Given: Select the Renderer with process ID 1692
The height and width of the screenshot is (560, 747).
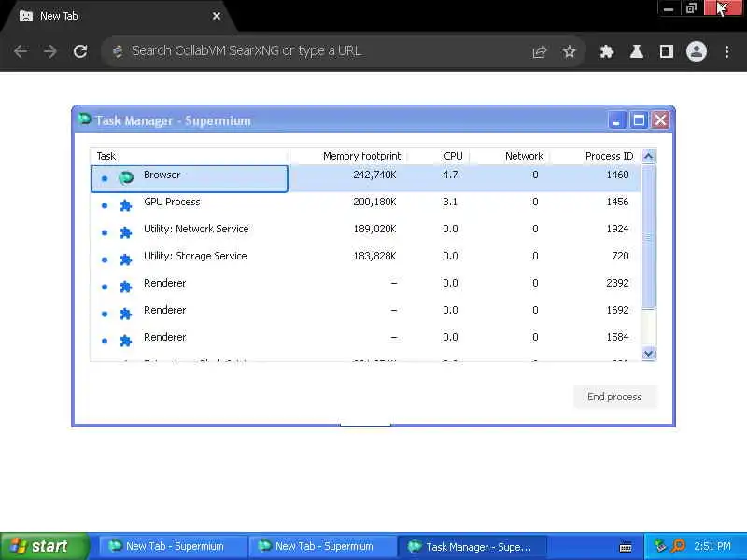Looking at the screenshot, I should click(365, 315).
